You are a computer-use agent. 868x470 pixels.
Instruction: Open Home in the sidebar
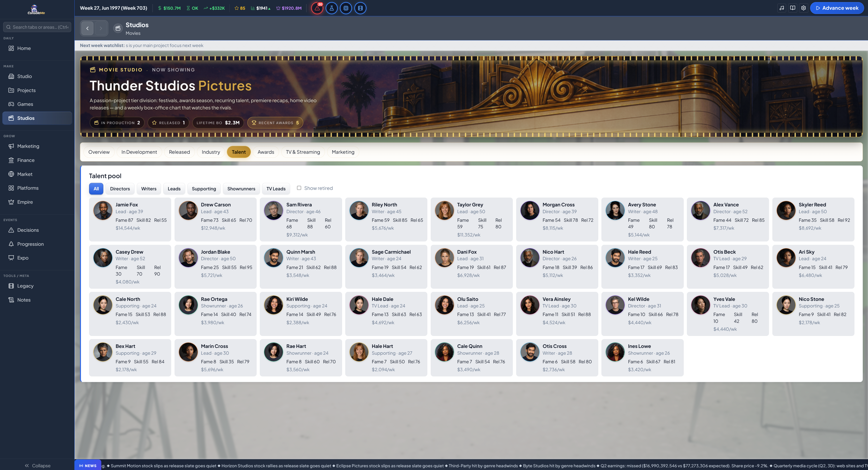point(37,48)
